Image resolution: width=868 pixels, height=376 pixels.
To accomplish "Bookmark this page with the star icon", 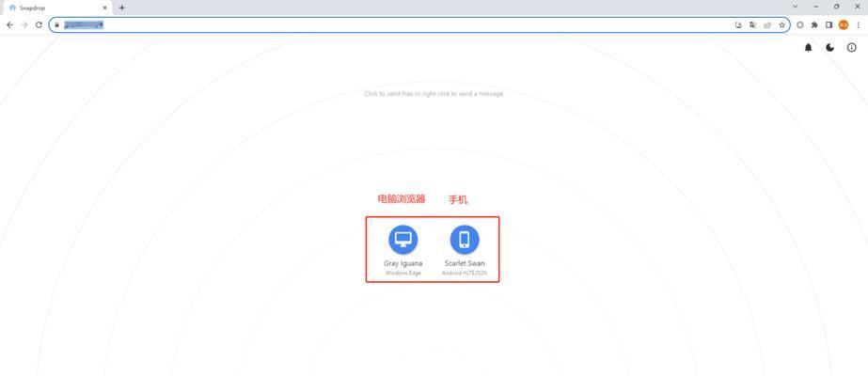I will pyautogui.click(x=781, y=24).
